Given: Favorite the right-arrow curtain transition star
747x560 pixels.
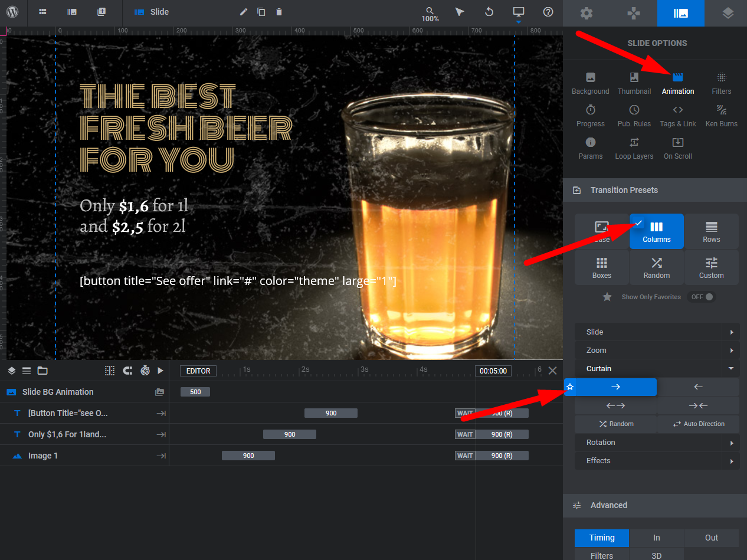Looking at the screenshot, I should tap(570, 387).
